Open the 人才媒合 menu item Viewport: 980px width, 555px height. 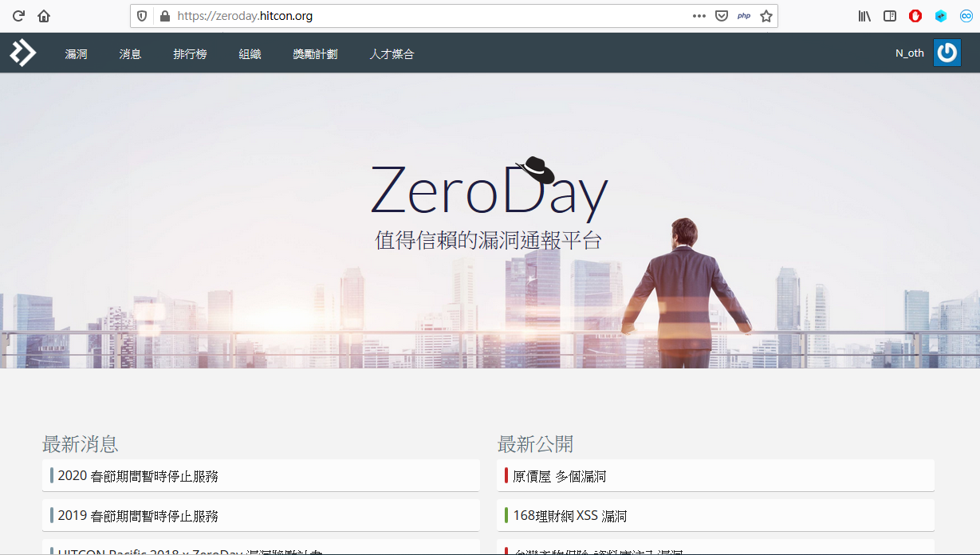(x=392, y=54)
